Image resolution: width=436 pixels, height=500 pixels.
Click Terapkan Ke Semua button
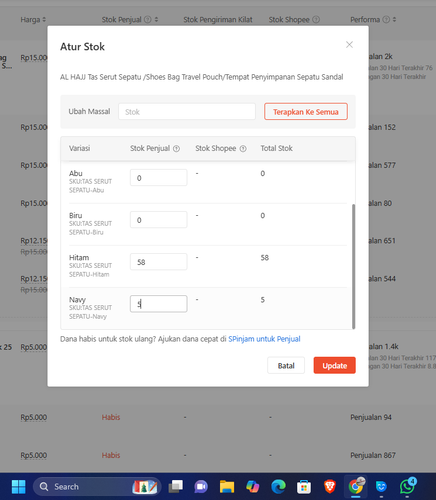point(306,112)
